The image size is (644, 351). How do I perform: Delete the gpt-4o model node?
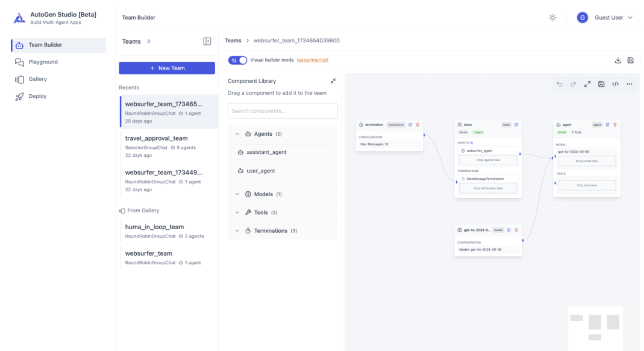click(x=516, y=230)
